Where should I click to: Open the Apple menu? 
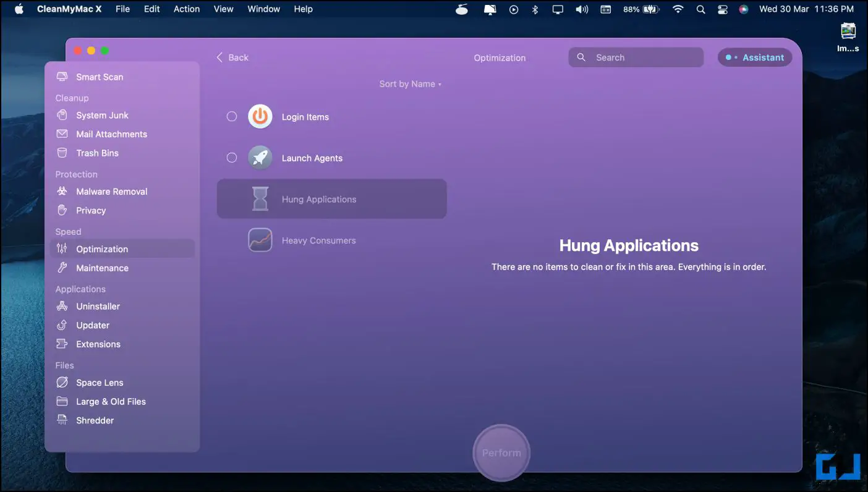click(x=19, y=9)
